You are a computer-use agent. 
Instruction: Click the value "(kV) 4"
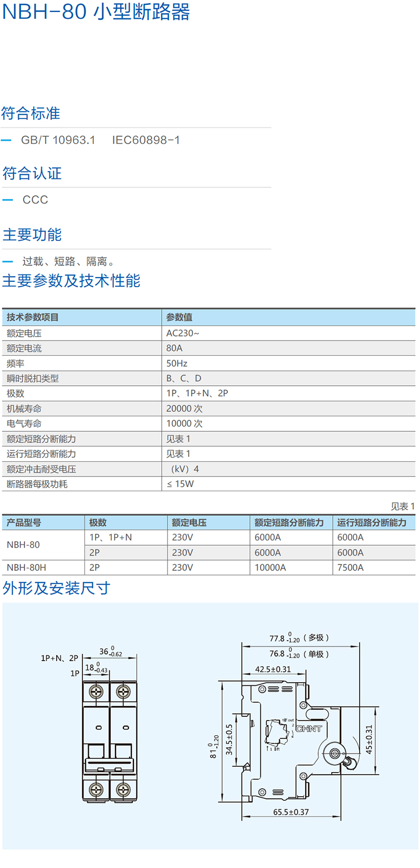coord(185,469)
